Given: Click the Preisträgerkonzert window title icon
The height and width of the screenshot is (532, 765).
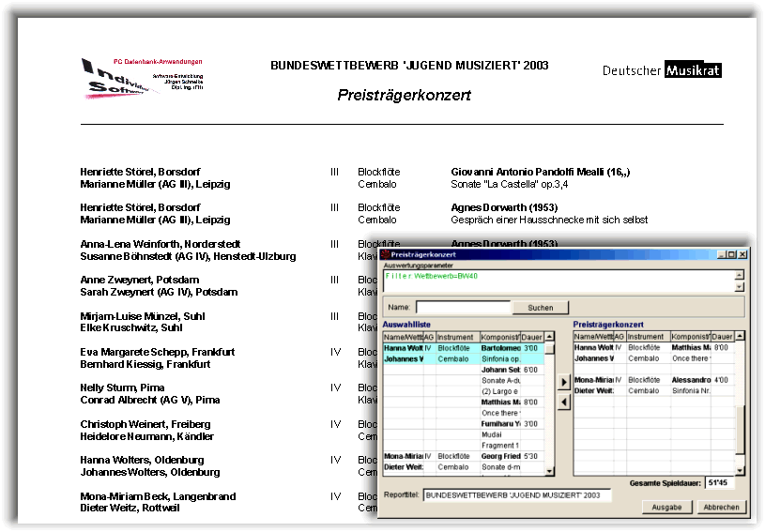Looking at the screenshot, I should click(385, 254).
